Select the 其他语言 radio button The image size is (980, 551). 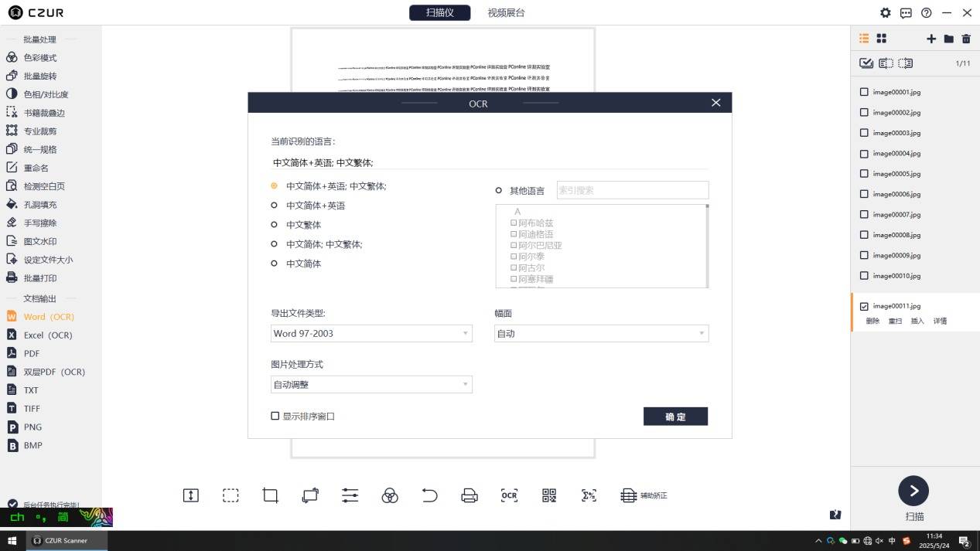click(x=499, y=190)
